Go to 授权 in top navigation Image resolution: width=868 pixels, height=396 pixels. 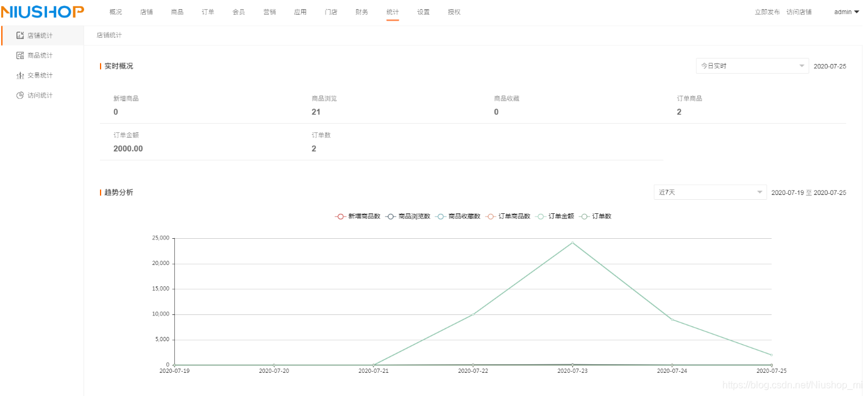click(454, 12)
